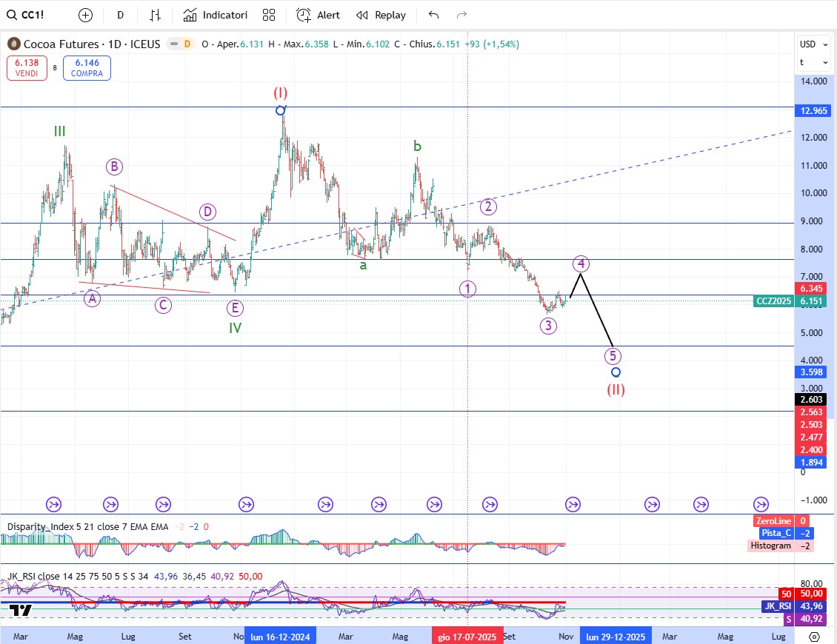Open the time axis settings gear icon

pos(814,637)
